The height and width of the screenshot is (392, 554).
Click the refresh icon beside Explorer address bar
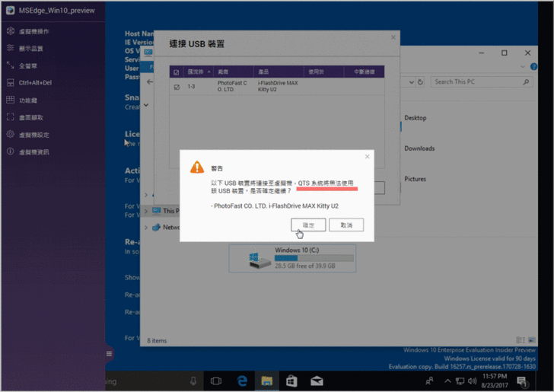coord(420,82)
